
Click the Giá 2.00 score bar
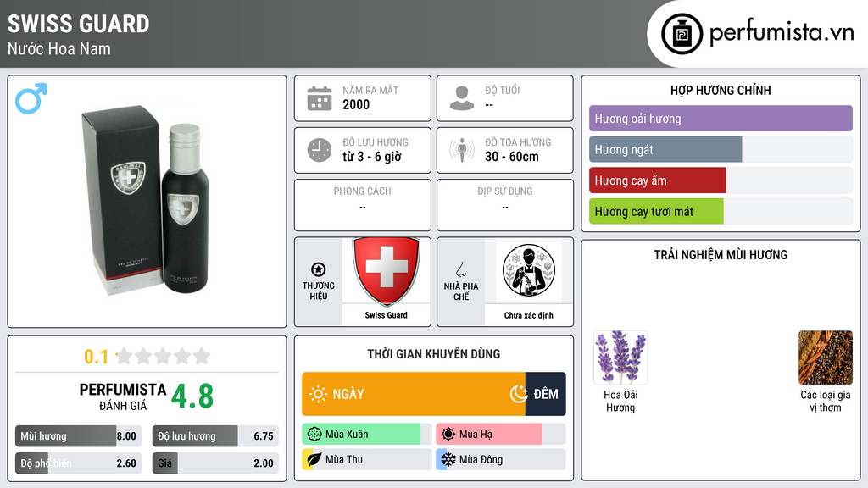coord(215,463)
